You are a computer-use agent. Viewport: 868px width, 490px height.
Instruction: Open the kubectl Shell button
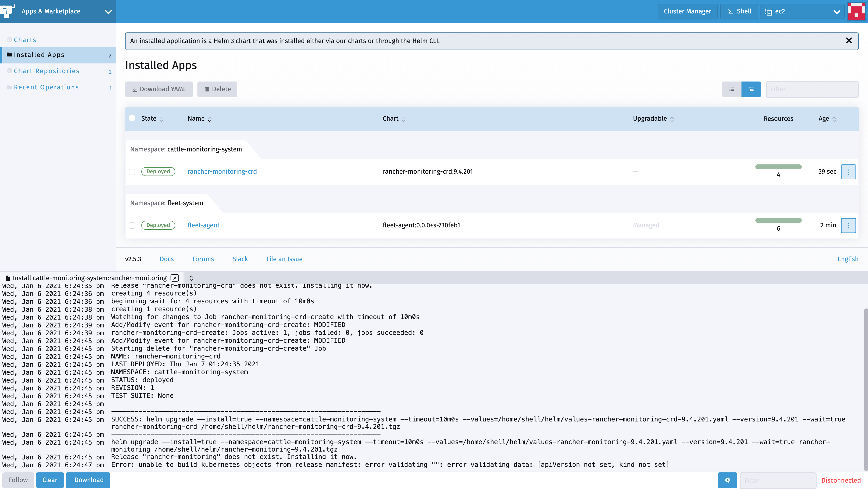[x=739, y=11]
